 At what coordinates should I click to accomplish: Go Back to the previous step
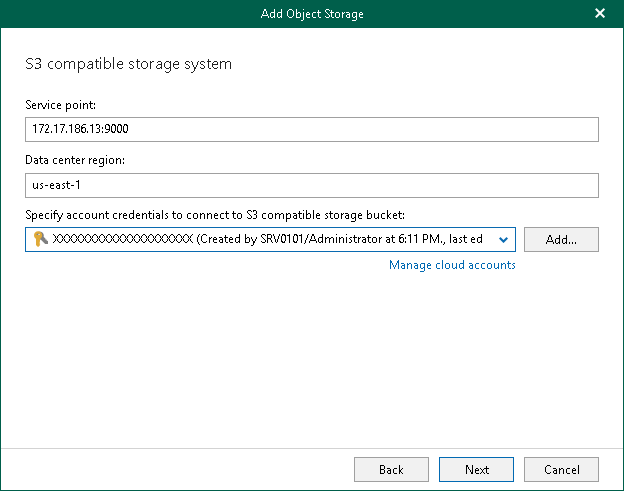click(391, 469)
